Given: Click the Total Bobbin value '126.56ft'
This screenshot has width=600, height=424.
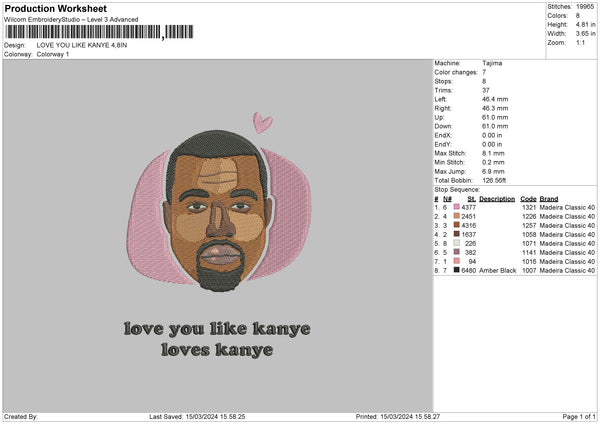Looking at the screenshot, I should [494, 180].
